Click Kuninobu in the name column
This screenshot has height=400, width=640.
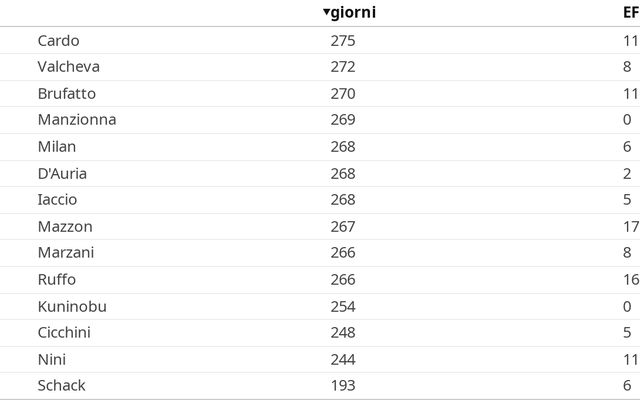coord(72,307)
